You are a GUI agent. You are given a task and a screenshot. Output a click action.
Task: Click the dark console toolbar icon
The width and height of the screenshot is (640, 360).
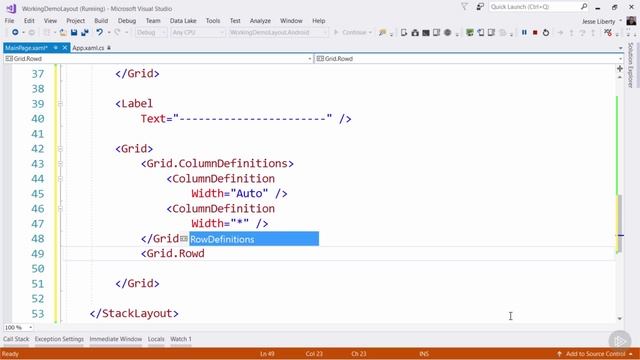[x=426, y=32]
